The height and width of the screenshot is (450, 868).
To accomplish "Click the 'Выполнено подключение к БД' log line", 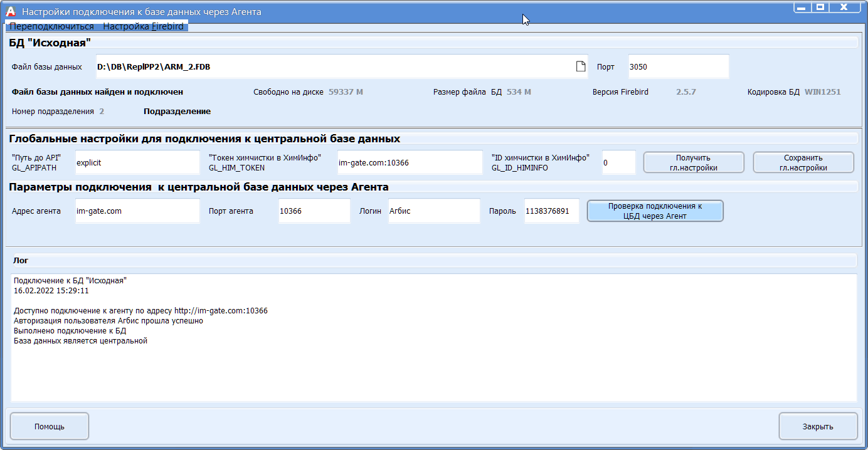I will click(x=70, y=331).
